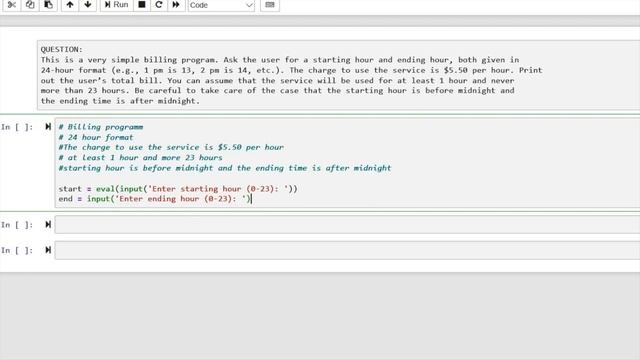This screenshot has height=360, width=640.
Task: Click the '$5.50 per hour' comment line
Action: pyautogui.click(x=171, y=147)
